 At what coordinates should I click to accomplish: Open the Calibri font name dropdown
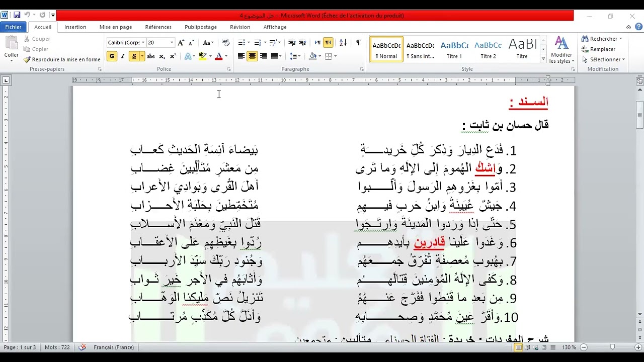pyautogui.click(x=143, y=43)
